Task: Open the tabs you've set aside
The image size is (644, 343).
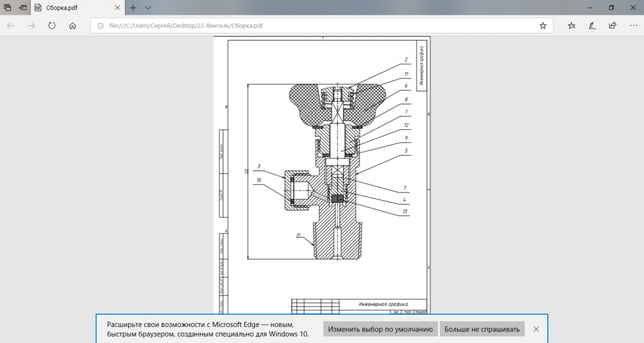Action: (x=7, y=8)
